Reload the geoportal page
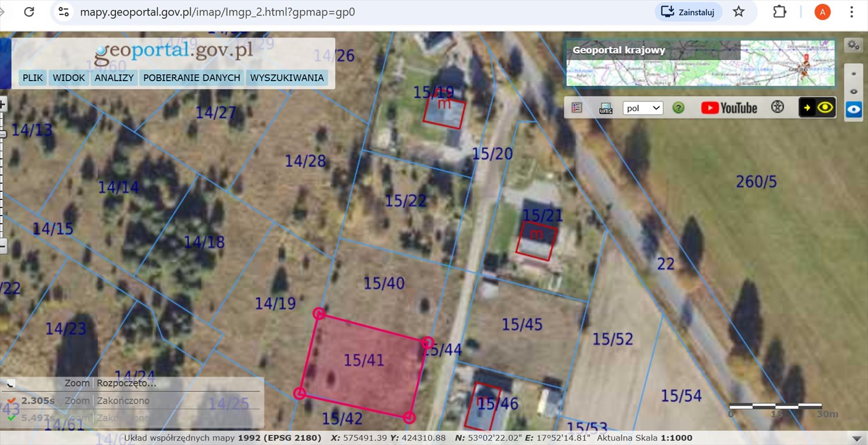Viewport: 868px width, 445px height. click(28, 12)
